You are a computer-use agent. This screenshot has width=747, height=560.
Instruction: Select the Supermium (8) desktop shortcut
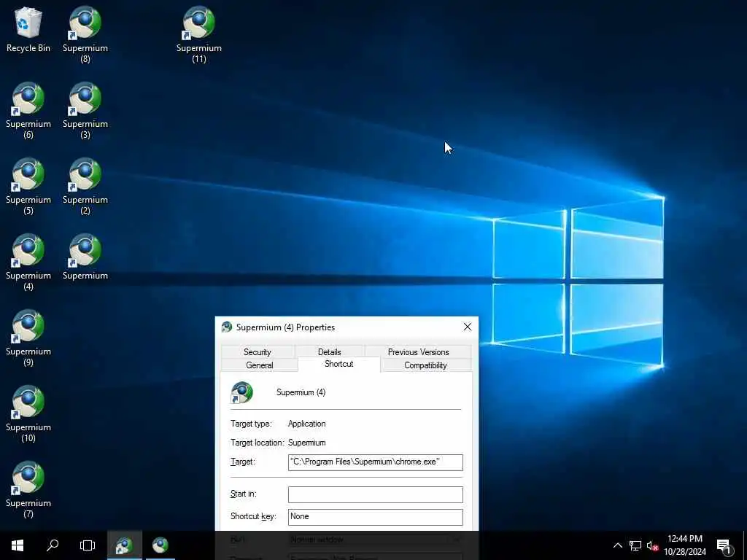[x=85, y=34]
